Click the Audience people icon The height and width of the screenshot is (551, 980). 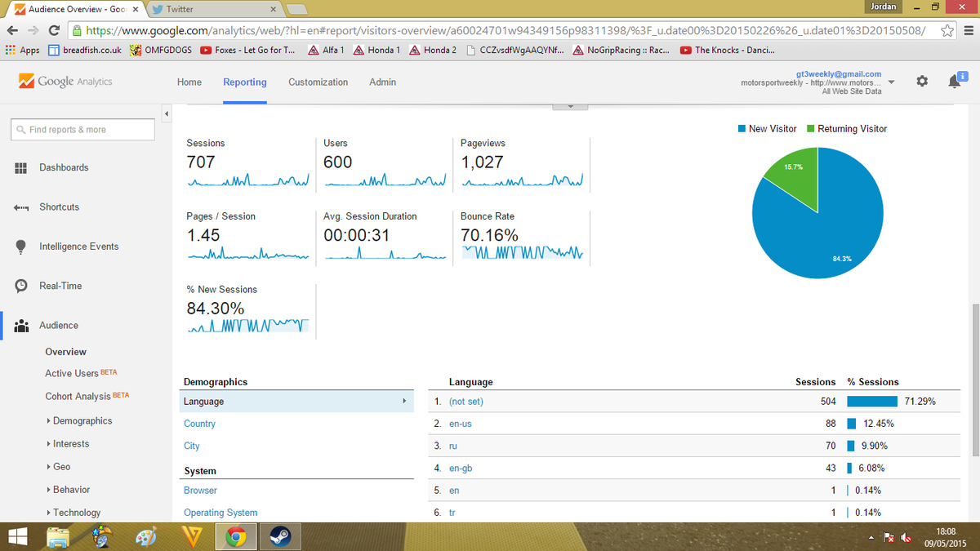pyautogui.click(x=21, y=326)
